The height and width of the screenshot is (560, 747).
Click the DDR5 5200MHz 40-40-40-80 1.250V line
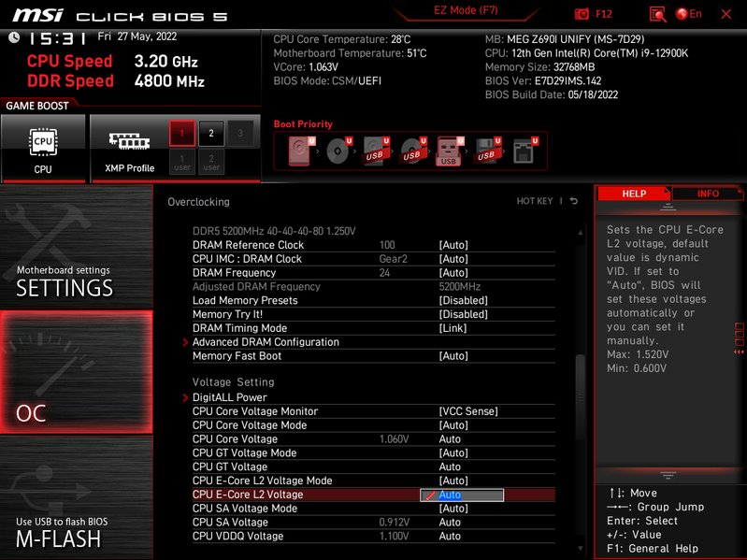274,231
